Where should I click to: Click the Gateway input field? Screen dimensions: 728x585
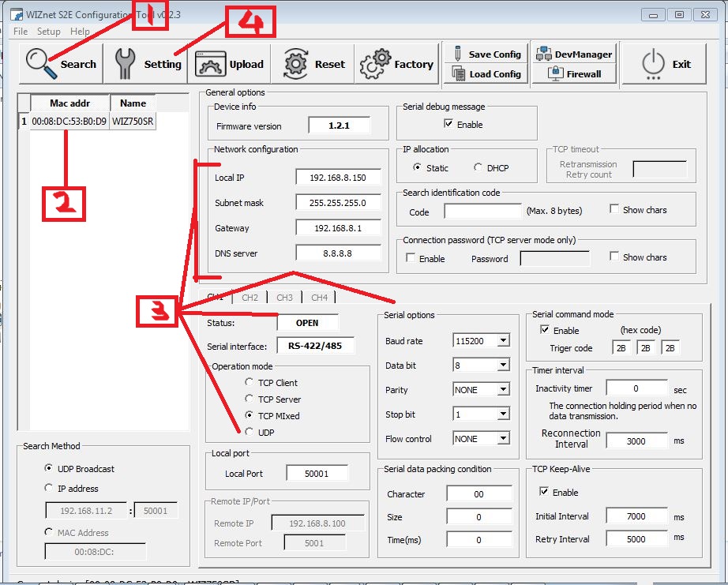point(338,228)
